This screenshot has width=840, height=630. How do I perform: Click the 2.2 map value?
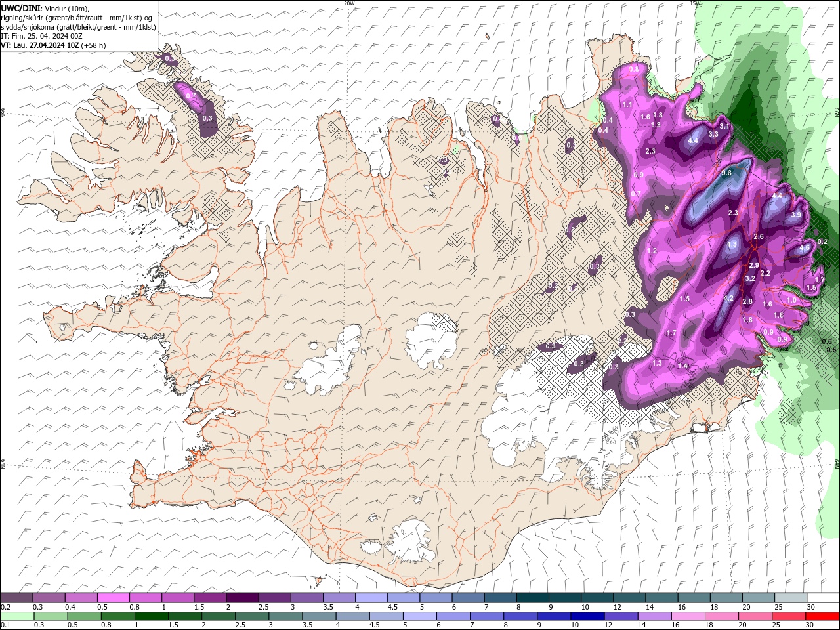click(x=765, y=273)
